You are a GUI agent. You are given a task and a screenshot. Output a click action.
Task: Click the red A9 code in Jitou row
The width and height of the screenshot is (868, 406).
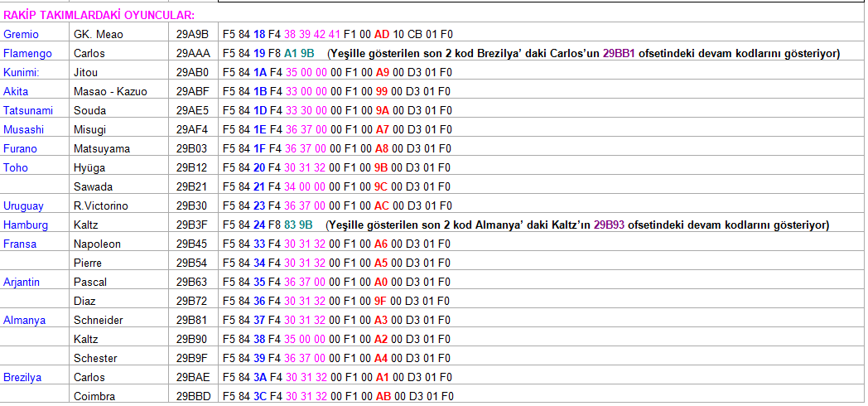point(383,73)
